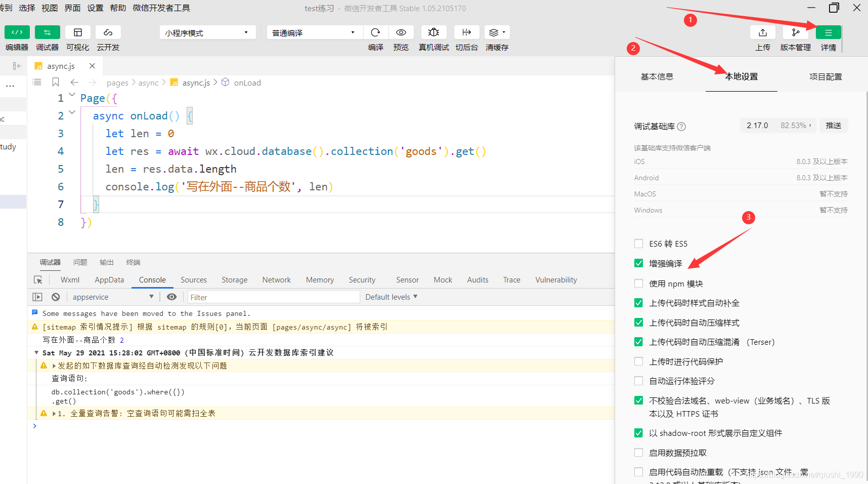Screen dimensions: 868x484
Task: Collapse the file explorer sidebar icon
Action: (17, 66)
